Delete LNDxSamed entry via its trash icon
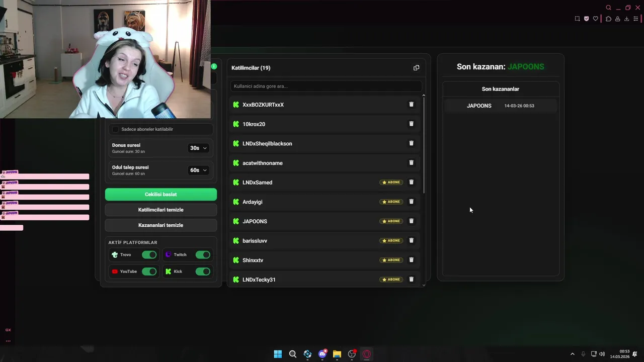The image size is (644, 362). coord(411,182)
